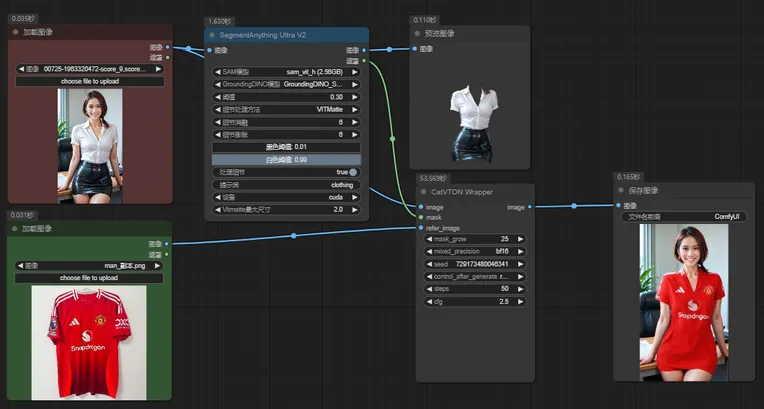Click left arrow on cfg value
764x409 pixels.
click(x=430, y=301)
